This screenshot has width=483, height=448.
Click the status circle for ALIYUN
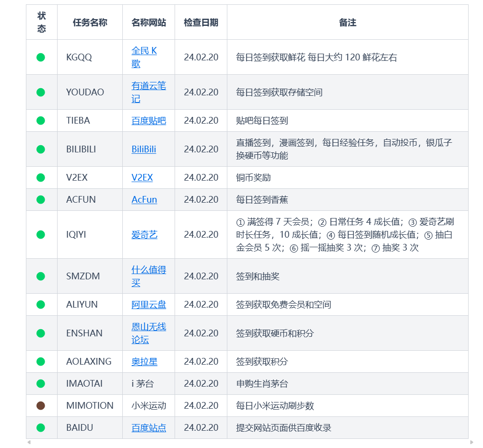[x=41, y=304]
